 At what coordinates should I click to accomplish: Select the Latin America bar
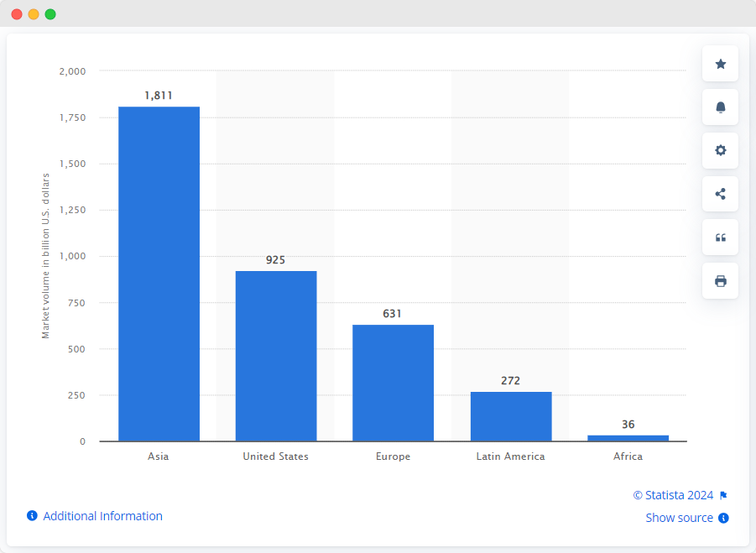pyautogui.click(x=511, y=416)
